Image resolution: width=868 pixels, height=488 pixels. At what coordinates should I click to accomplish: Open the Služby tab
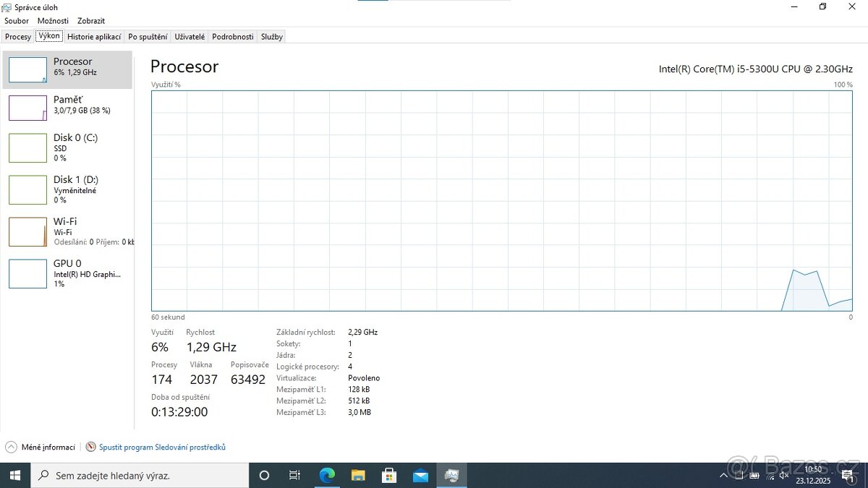point(271,36)
